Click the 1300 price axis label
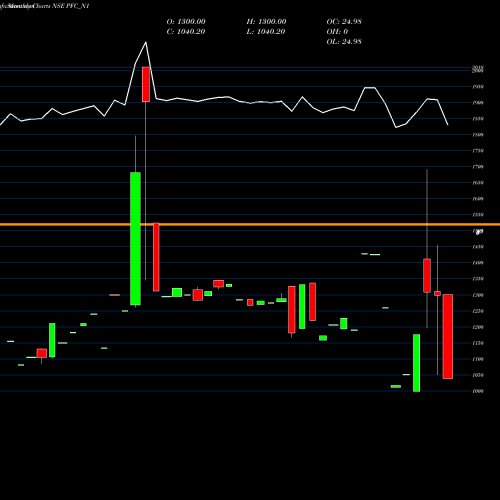The image size is (500, 500). pos(478,295)
